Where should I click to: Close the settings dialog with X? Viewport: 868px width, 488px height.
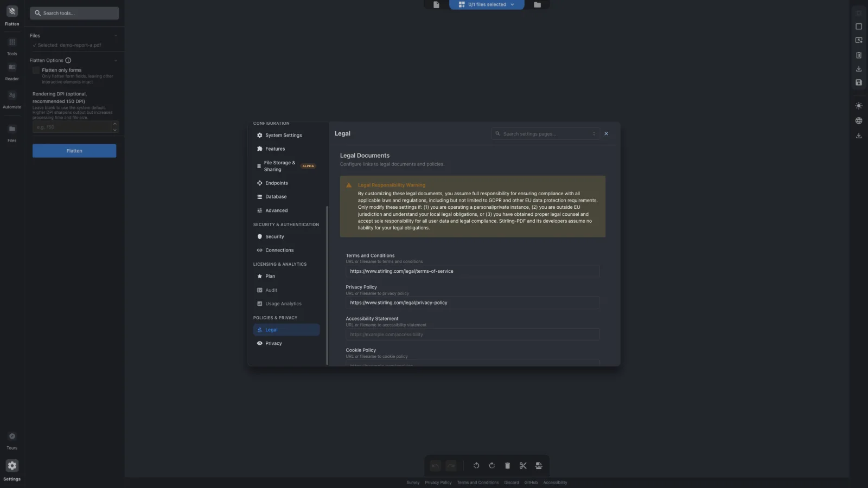pyautogui.click(x=607, y=134)
